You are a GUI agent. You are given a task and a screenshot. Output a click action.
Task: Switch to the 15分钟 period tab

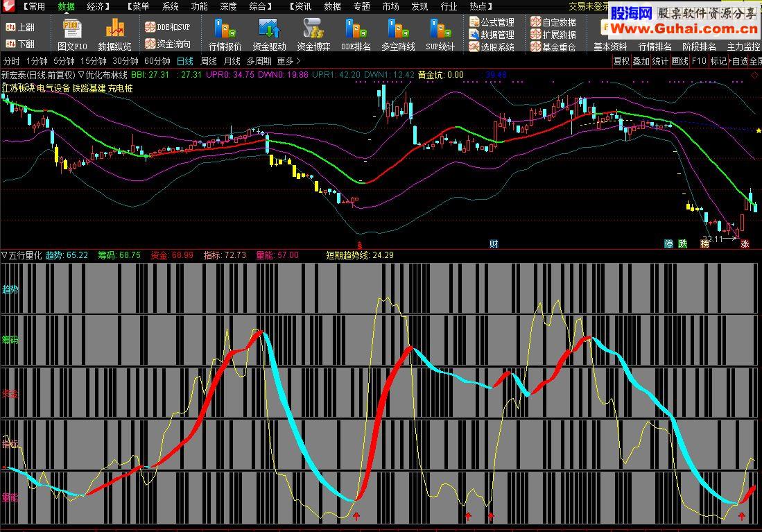[94, 61]
